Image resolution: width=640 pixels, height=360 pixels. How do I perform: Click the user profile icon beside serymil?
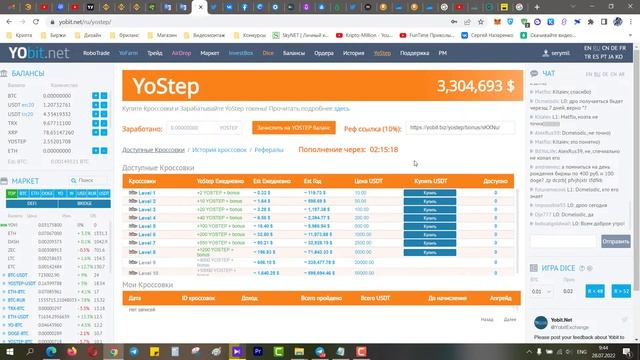[546, 53]
